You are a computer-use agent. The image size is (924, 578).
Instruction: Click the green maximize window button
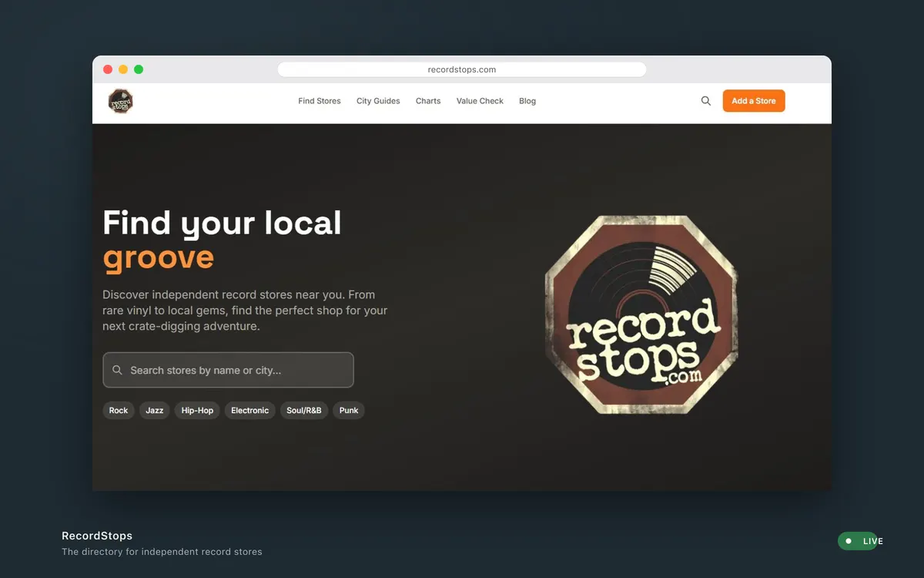click(139, 69)
